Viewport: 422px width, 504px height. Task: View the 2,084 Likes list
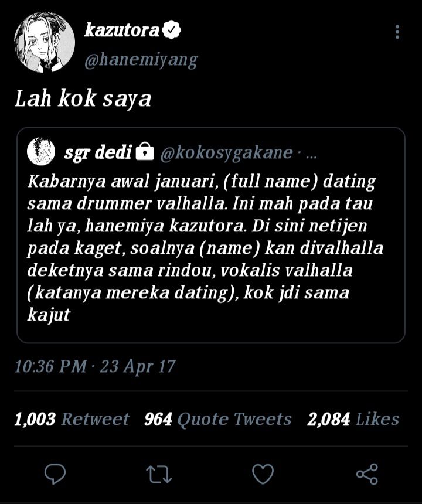click(353, 419)
